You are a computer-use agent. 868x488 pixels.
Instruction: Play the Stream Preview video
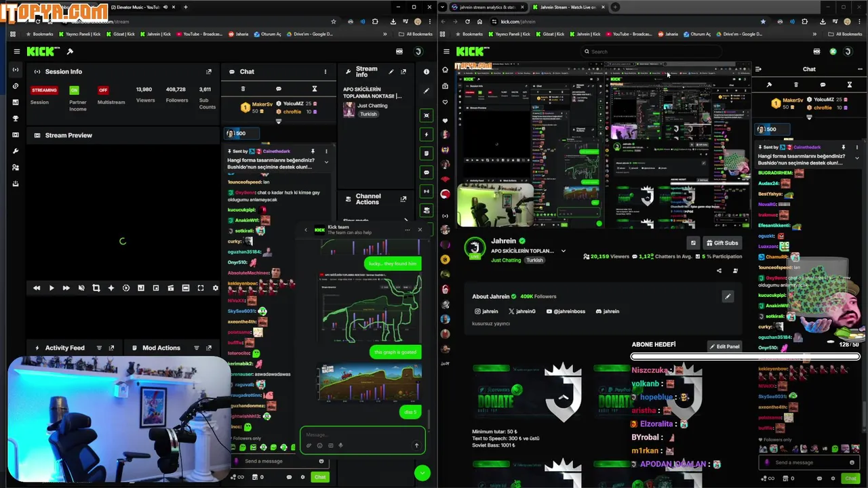pyautogui.click(x=51, y=288)
